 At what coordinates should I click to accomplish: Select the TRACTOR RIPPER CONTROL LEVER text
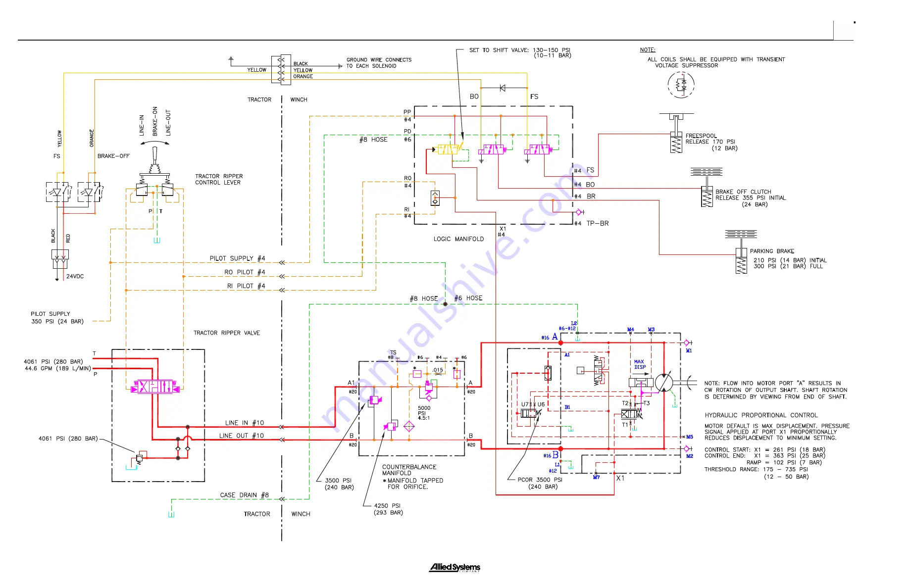coord(219,180)
